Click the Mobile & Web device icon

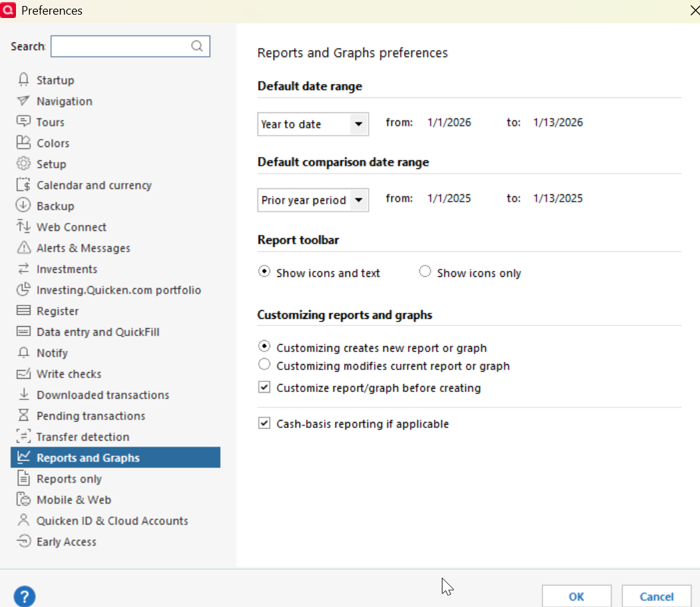point(24,499)
